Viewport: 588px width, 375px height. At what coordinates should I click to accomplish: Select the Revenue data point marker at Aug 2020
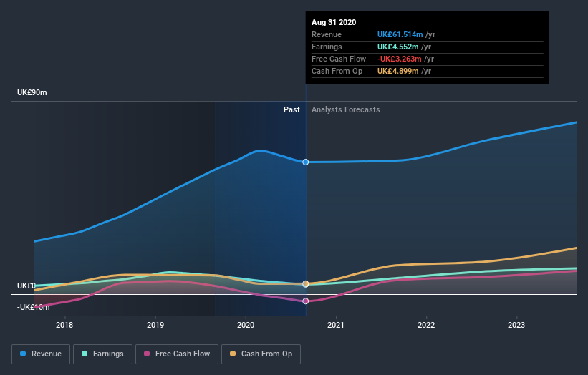[x=306, y=162]
